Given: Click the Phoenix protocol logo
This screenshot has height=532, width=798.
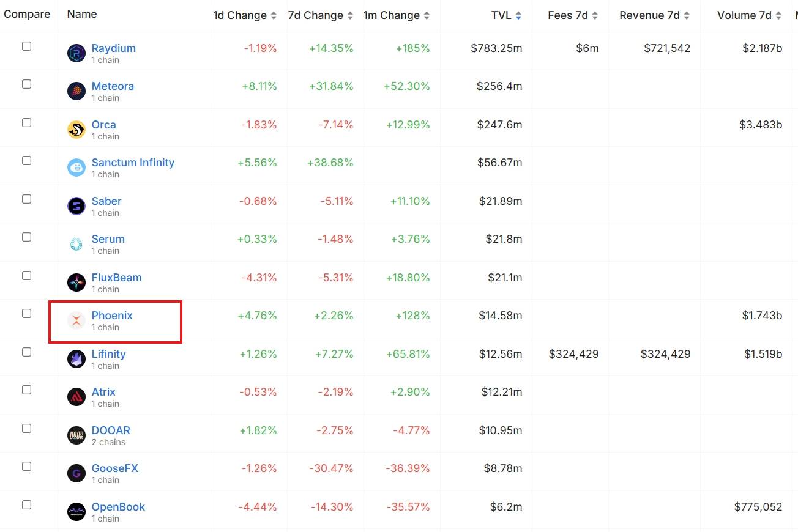Looking at the screenshot, I should pos(76,320).
